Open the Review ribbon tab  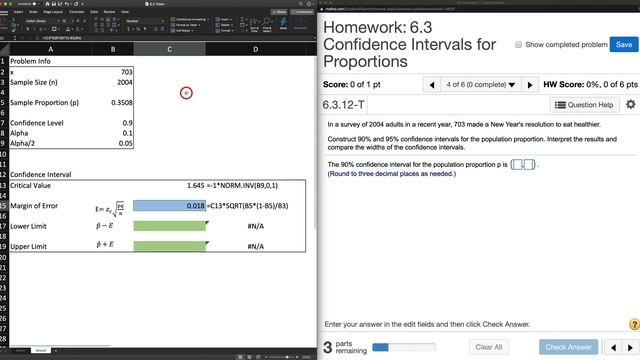pos(109,12)
